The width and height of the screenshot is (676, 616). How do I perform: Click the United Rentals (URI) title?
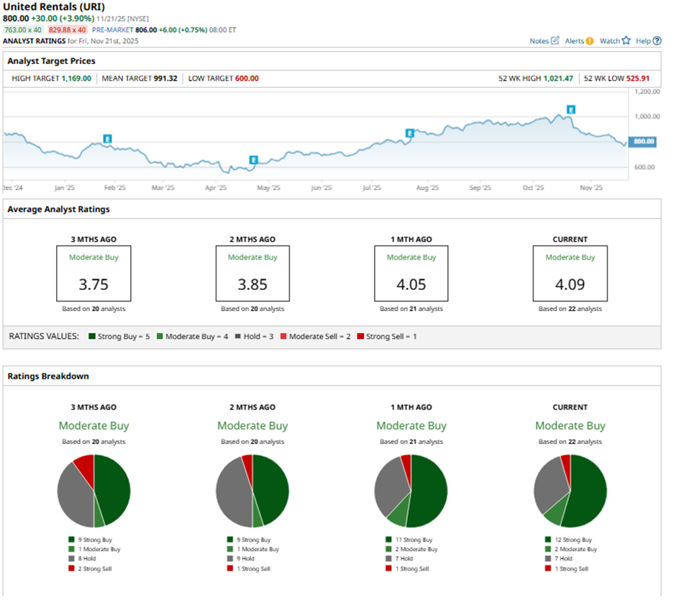[x=54, y=6]
